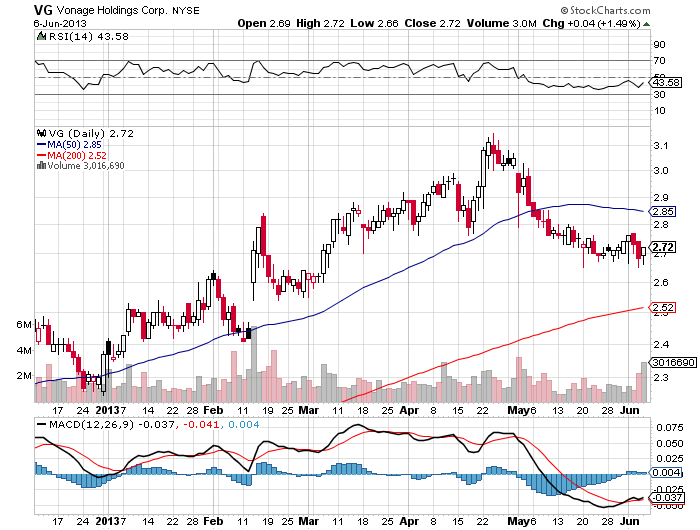The height and width of the screenshot is (530, 700).
Task: Click the 2.52 MA(200) tag on price axis
Action: click(x=663, y=308)
